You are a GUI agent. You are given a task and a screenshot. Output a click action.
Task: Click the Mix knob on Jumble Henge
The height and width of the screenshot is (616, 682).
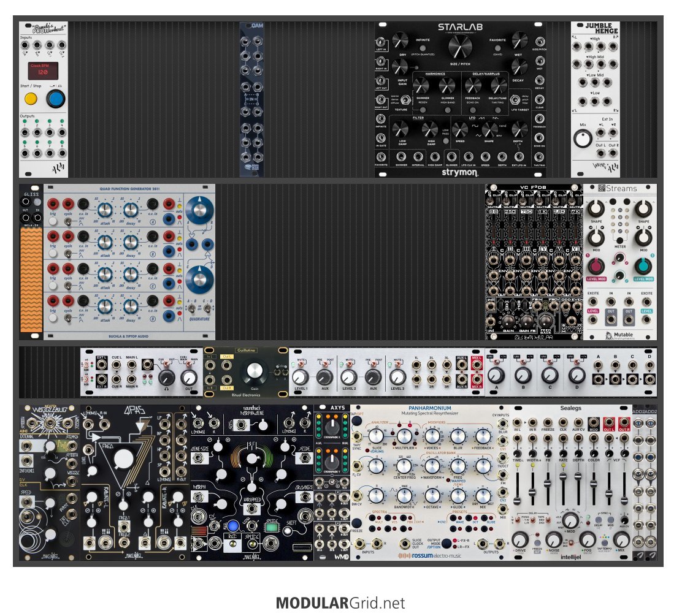click(583, 139)
